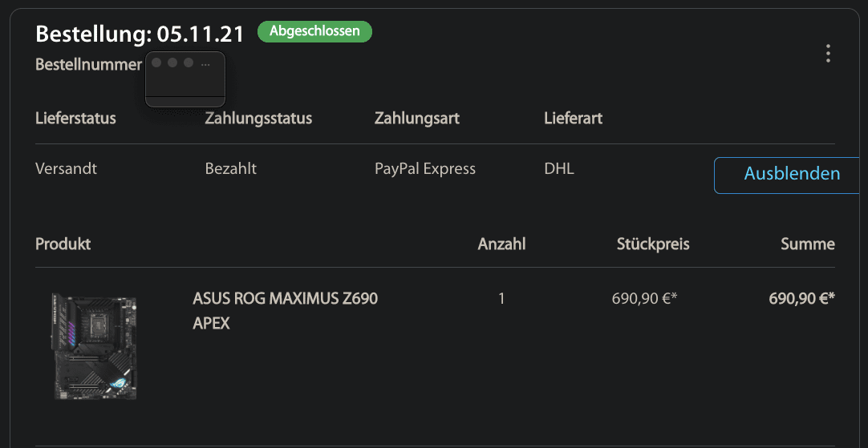Click the Versandt delivery status
Viewport: 868px width, 448px height.
coord(66,169)
